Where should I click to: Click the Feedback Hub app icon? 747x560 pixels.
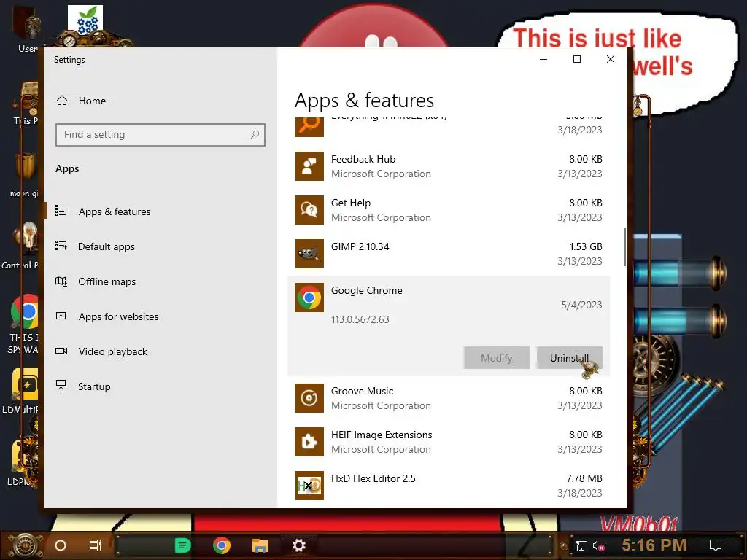click(309, 166)
